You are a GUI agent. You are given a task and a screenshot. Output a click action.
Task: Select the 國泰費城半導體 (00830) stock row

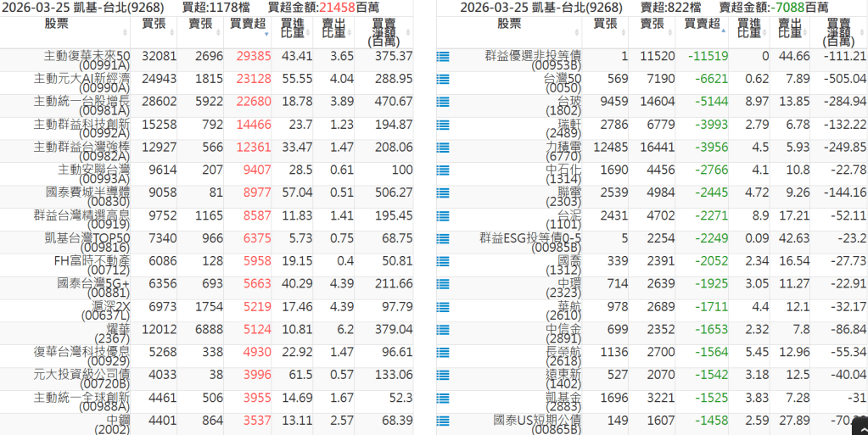coord(87,198)
